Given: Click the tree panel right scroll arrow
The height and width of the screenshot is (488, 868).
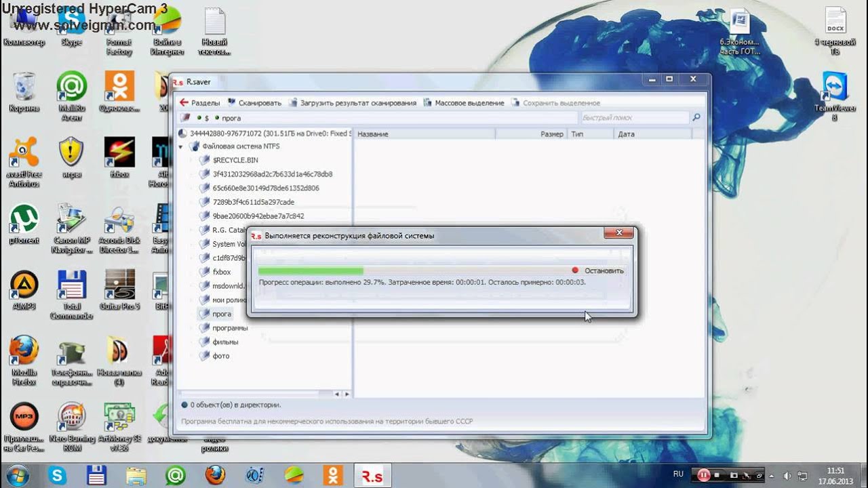Looking at the screenshot, I should tap(347, 394).
